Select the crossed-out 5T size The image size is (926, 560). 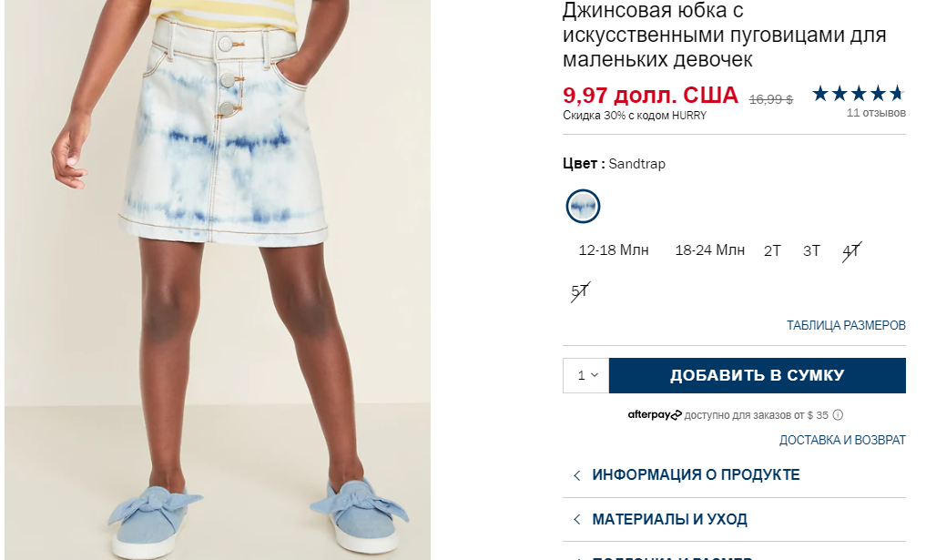click(581, 291)
